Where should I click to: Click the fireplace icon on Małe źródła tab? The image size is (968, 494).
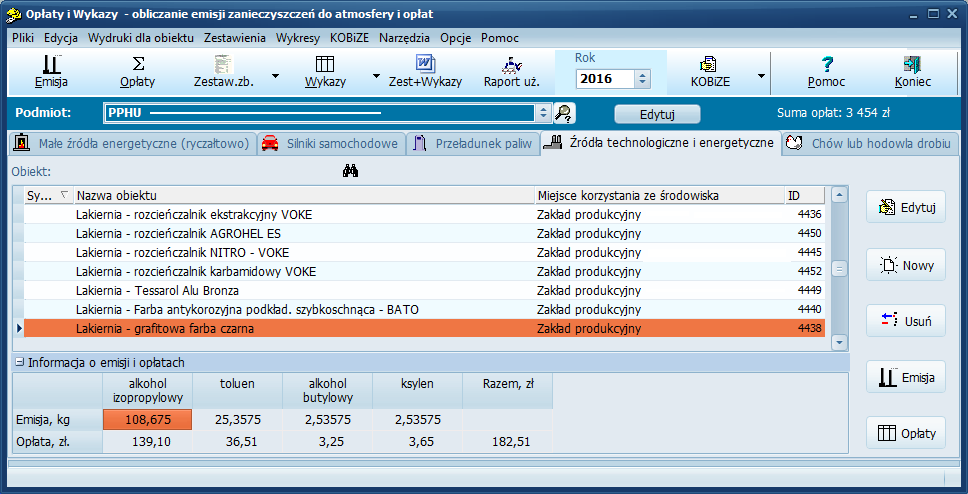point(22,143)
